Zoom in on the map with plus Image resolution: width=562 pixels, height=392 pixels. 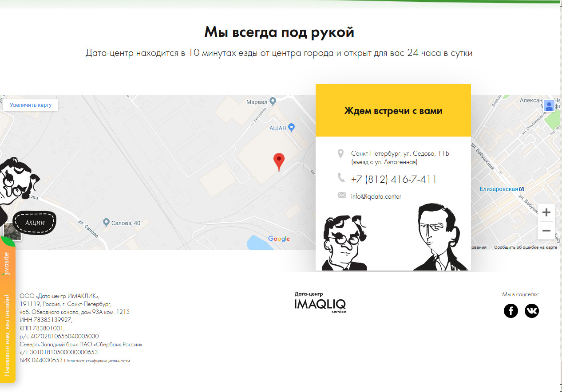(x=546, y=212)
